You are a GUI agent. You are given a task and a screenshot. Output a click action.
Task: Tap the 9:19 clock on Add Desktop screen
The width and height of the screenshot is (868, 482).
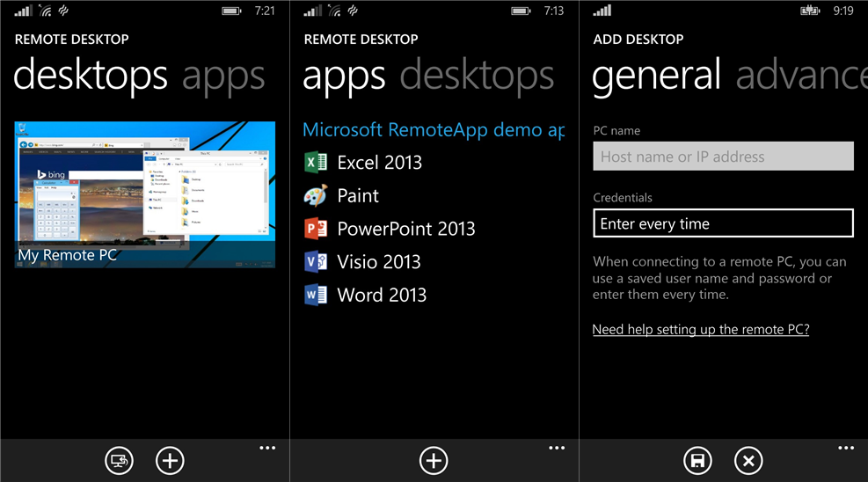coord(843,11)
